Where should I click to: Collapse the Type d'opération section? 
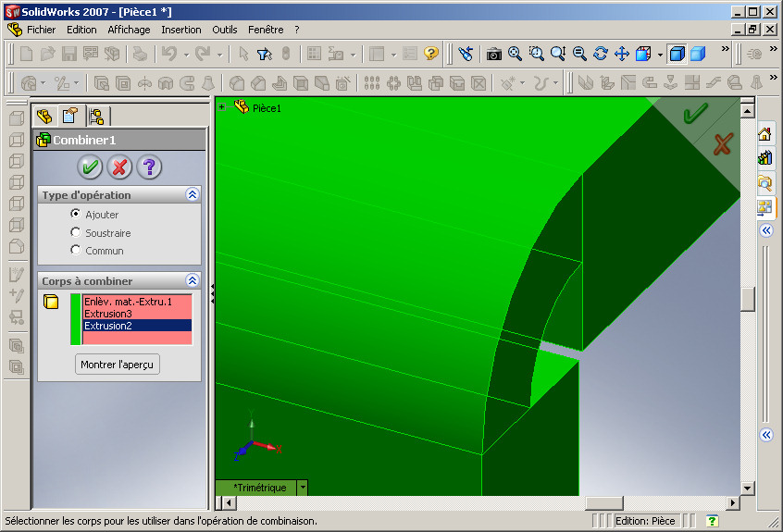(193, 194)
